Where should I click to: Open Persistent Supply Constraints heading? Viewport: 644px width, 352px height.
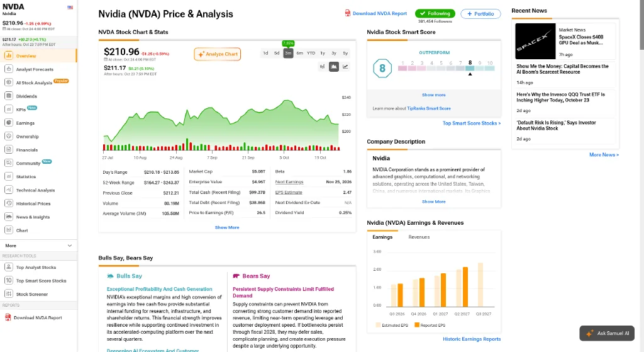pos(284,292)
